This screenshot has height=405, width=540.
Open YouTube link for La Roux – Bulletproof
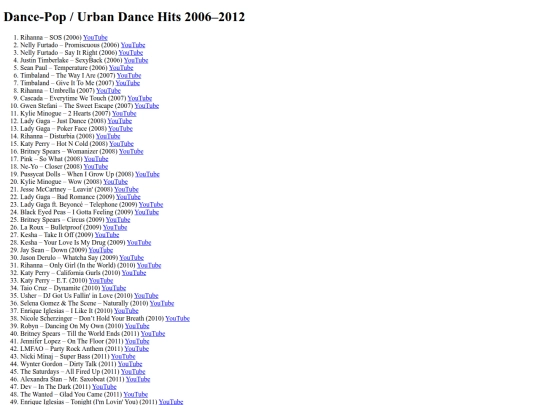pos(115,227)
